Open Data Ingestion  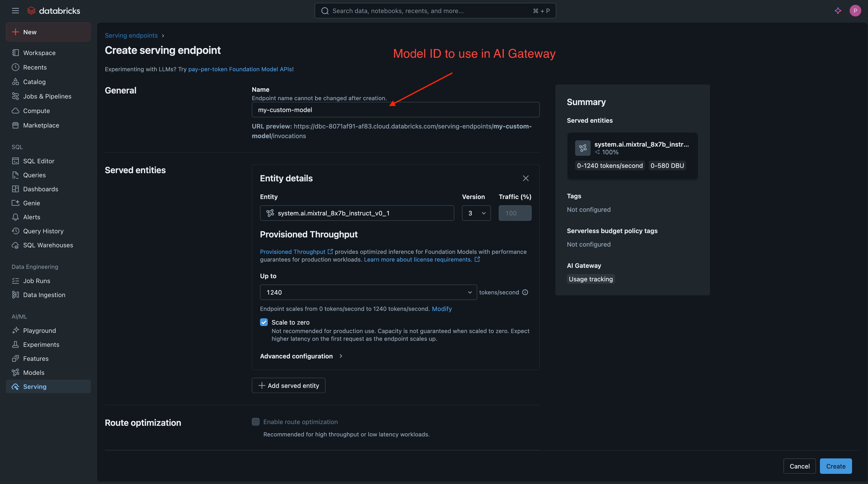44,294
